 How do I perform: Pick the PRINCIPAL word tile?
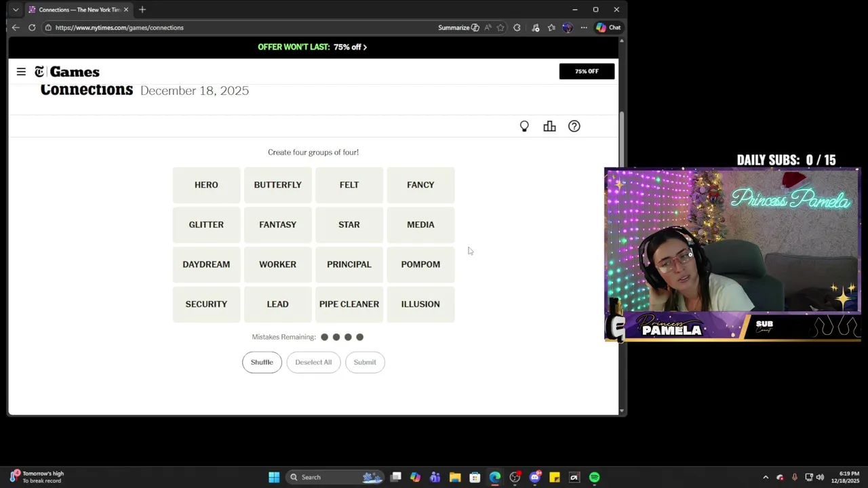349,264
